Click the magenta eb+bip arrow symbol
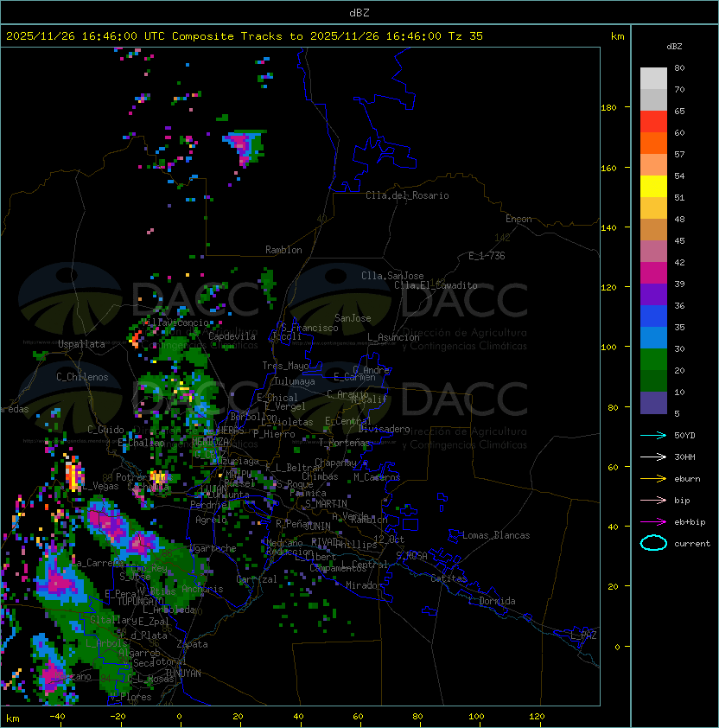The width and height of the screenshot is (719, 728). pyautogui.click(x=653, y=522)
